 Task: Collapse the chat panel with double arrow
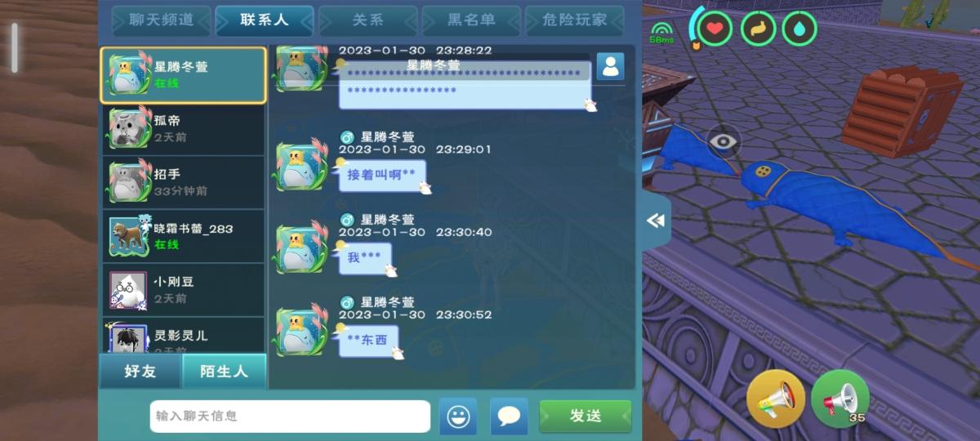coord(655,220)
